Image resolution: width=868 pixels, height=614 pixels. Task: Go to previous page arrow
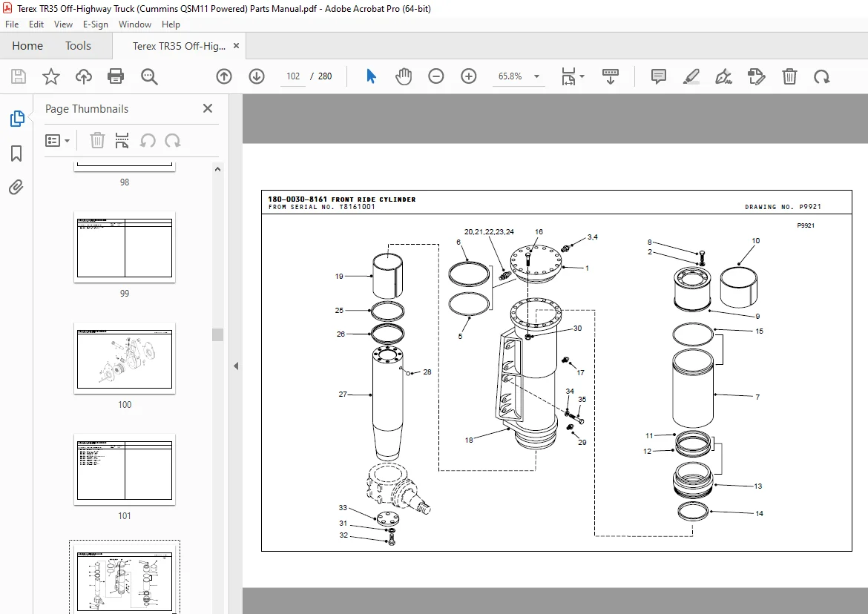(223, 76)
